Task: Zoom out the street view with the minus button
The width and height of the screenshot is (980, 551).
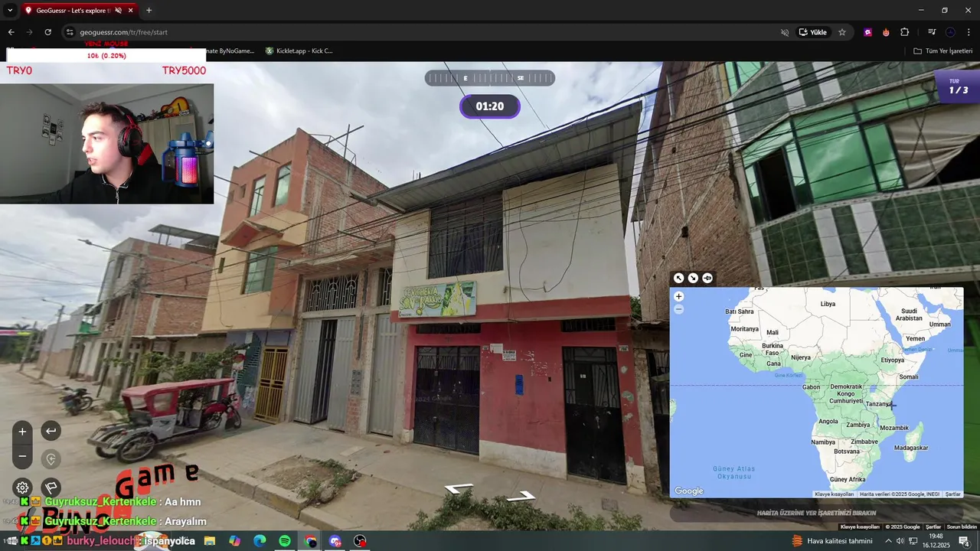Action: pyautogui.click(x=22, y=456)
